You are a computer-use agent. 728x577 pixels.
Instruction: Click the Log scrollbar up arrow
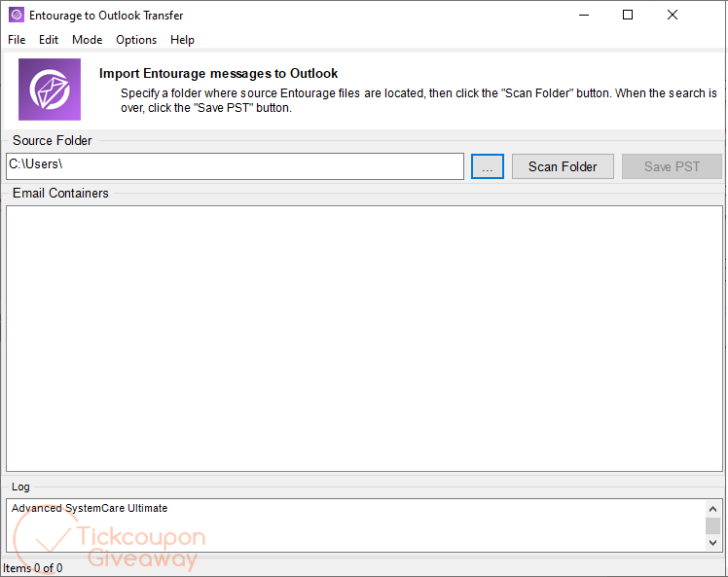[712, 509]
